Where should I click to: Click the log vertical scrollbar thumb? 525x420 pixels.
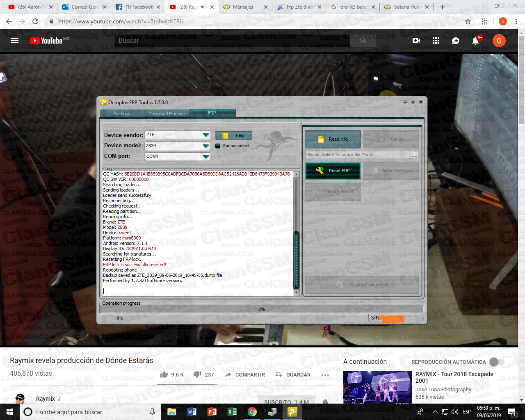pos(297,260)
